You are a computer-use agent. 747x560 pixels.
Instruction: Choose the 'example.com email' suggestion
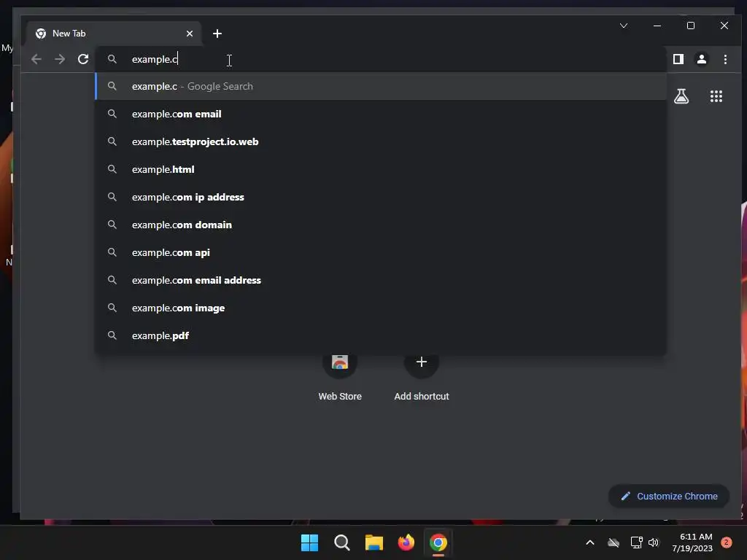pyautogui.click(x=381, y=114)
